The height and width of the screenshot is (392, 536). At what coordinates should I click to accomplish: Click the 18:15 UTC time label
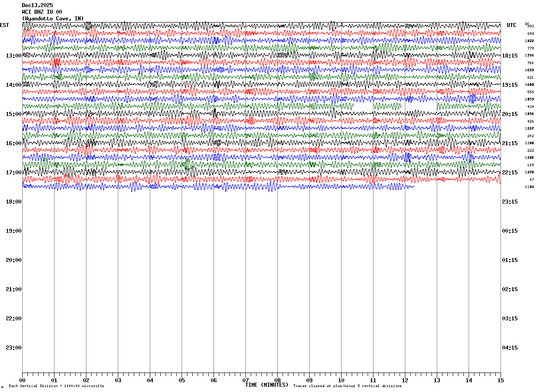pyautogui.click(x=509, y=56)
